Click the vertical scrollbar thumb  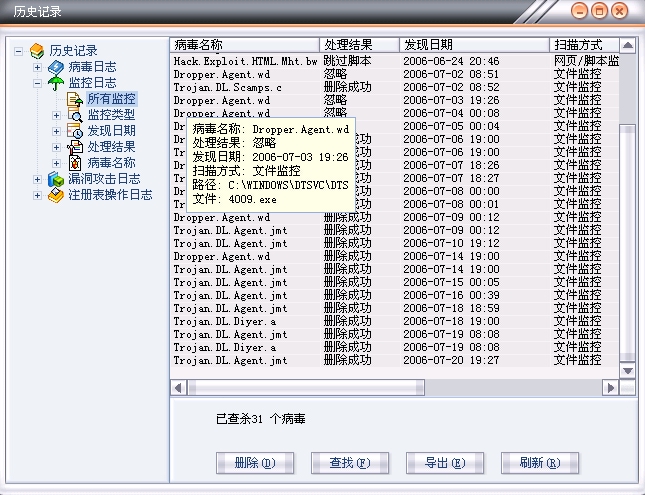627,244
